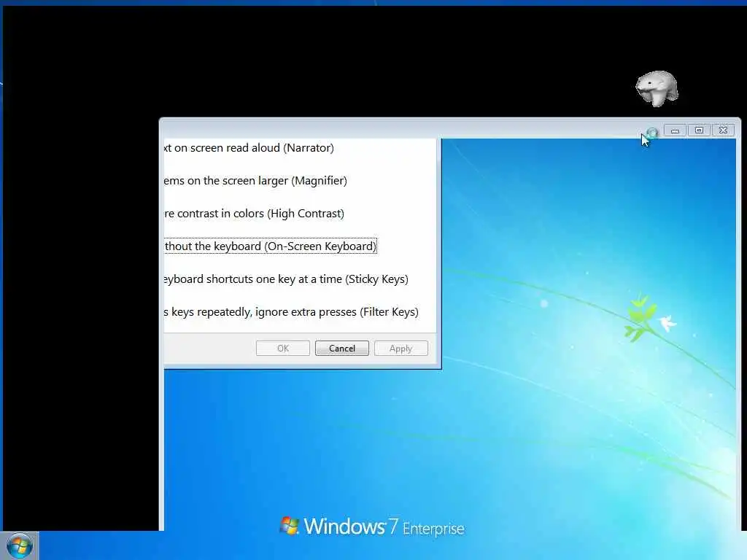Click the Cancel button in the dialog

tap(341, 348)
